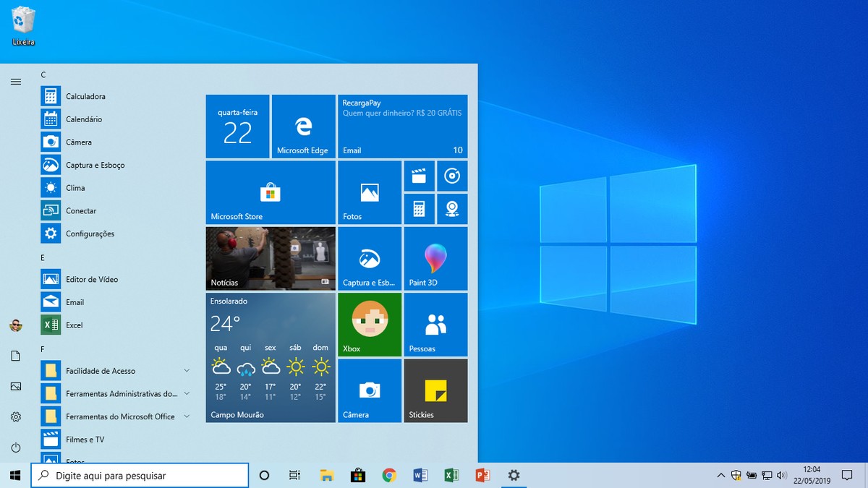
Task: Open the small Groove music disc tile
Action: click(452, 176)
